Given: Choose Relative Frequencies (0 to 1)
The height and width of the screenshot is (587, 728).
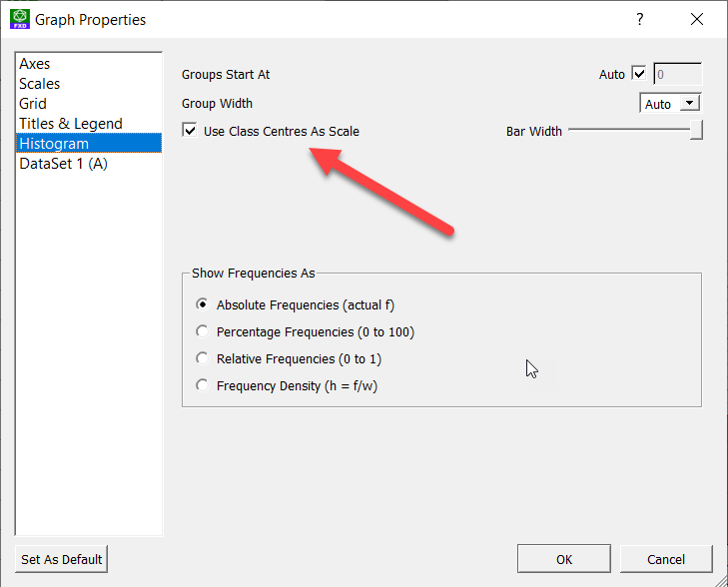Looking at the screenshot, I should pyautogui.click(x=203, y=358).
